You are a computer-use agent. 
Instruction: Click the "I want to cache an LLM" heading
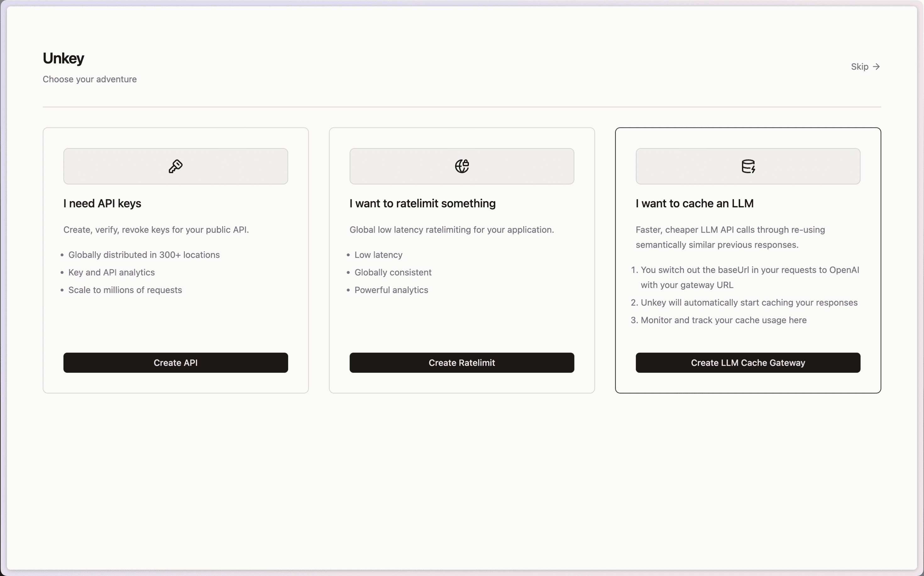[x=694, y=204]
